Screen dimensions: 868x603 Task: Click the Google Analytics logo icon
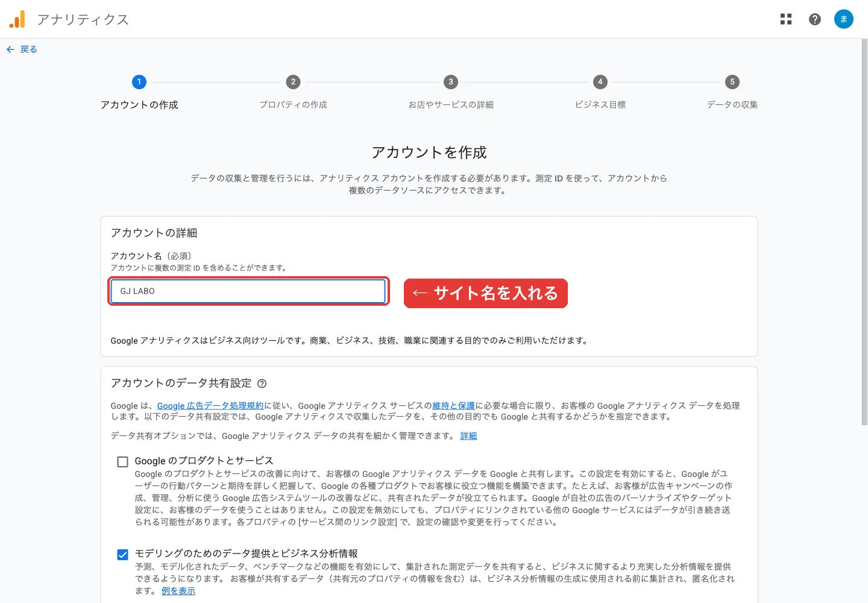click(x=17, y=19)
